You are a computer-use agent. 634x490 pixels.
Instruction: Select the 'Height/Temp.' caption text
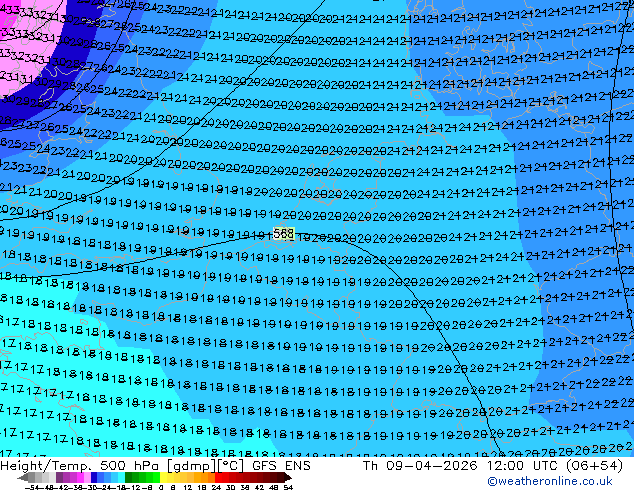[46, 466]
